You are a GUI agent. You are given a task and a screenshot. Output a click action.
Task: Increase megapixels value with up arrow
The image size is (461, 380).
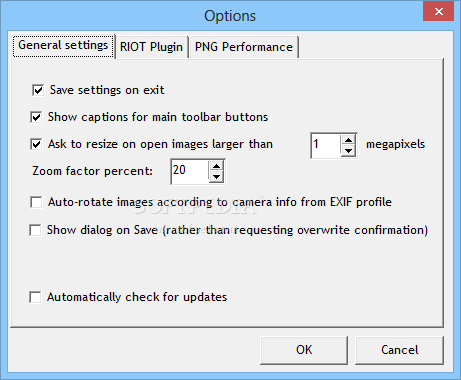(x=348, y=140)
